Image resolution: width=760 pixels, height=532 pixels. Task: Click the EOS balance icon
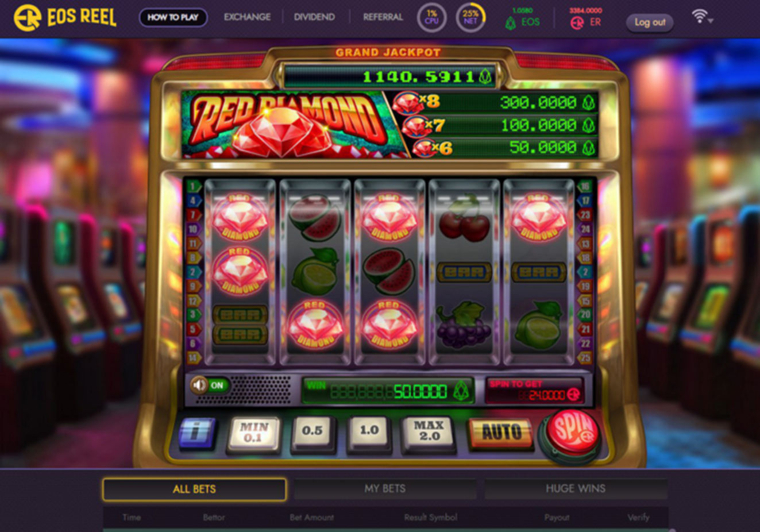pos(510,23)
